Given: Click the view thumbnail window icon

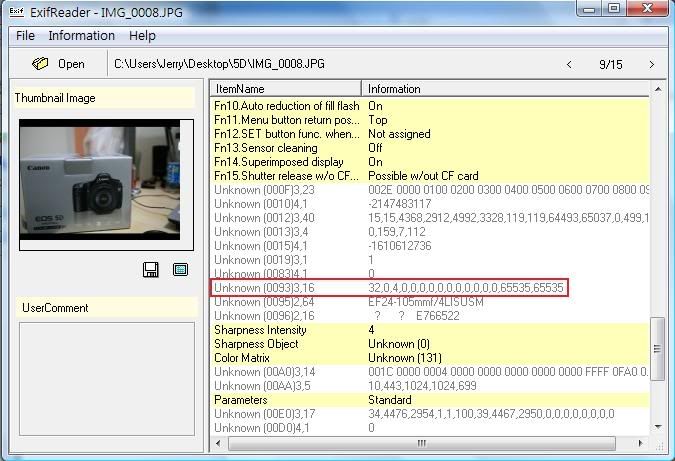Looking at the screenshot, I should 180,269.
